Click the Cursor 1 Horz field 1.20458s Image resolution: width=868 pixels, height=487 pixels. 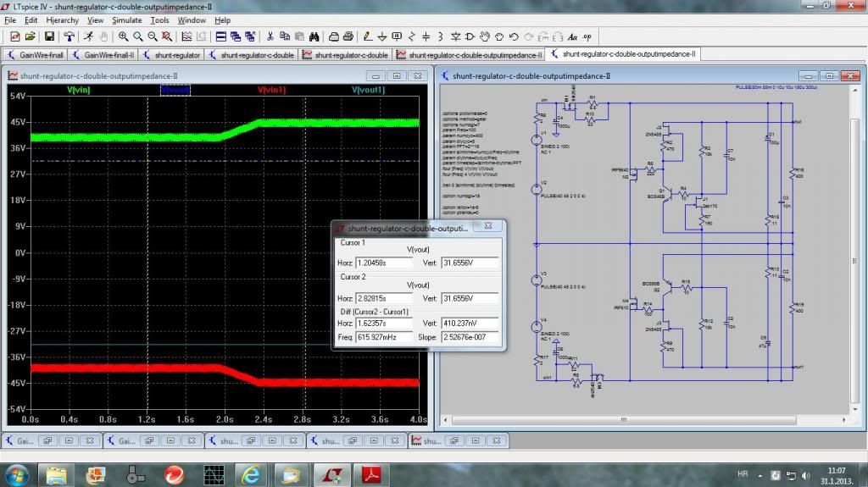pyautogui.click(x=384, y=263)
